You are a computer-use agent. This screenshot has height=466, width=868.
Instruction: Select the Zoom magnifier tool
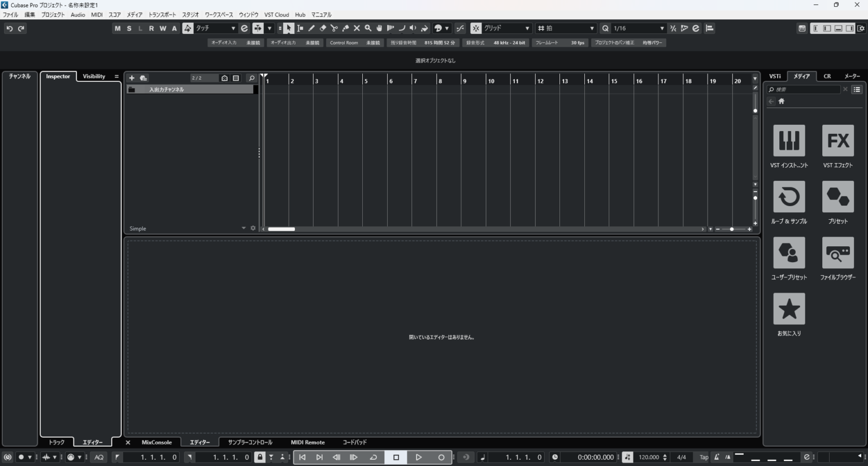point(367,28)
